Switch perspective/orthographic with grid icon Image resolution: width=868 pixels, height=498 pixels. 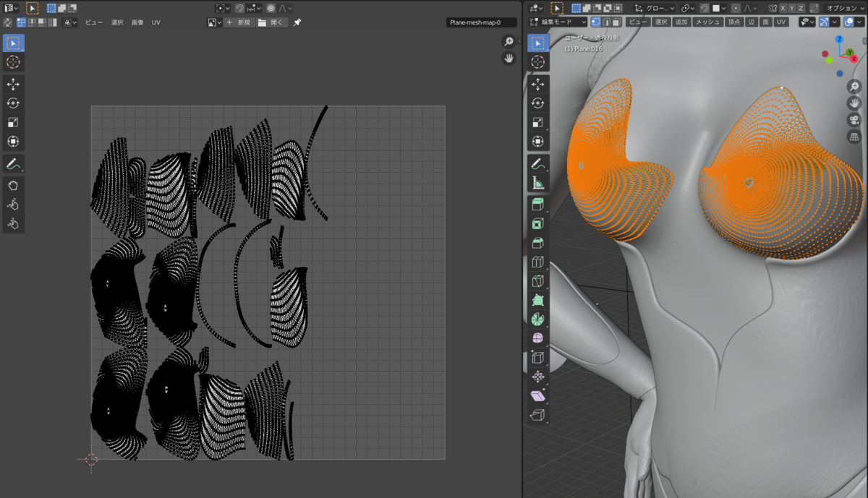(854, 136)
